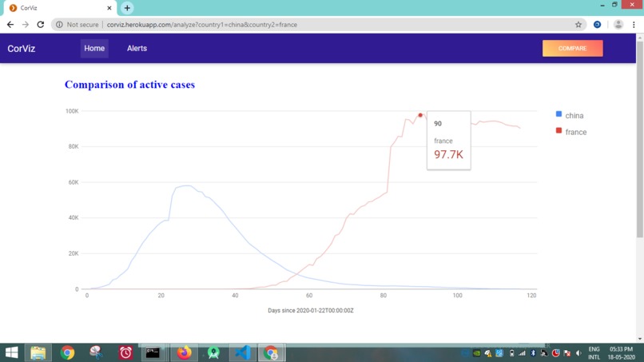The width and height of the screenshot is (644, 362).
Task: Click the Bluetooth tray icon
Action: coord(533,353)
